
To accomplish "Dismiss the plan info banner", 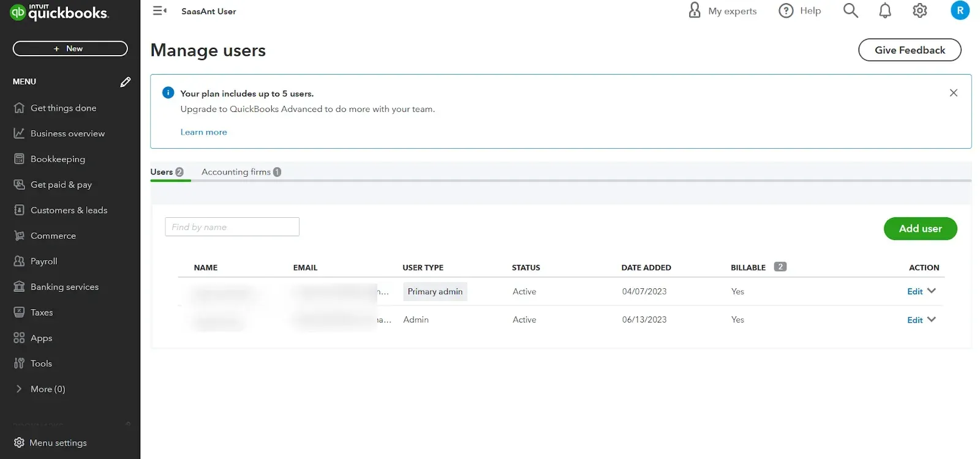I will (954, 93).
